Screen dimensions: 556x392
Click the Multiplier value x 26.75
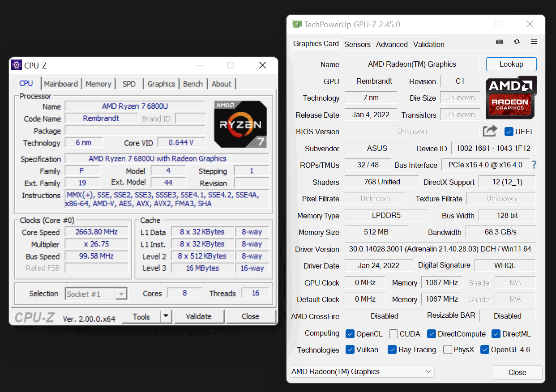[97, 244]
